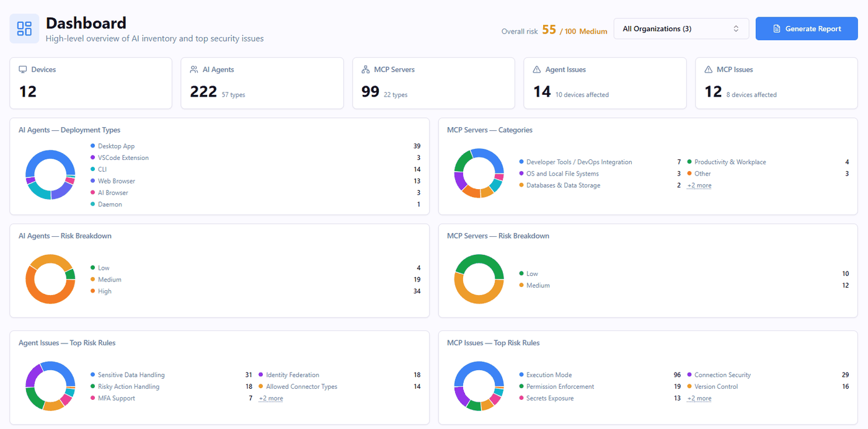
Task: Click the organization selector chevron arrows
Action: pyautogui.click(x=736, y=29)
